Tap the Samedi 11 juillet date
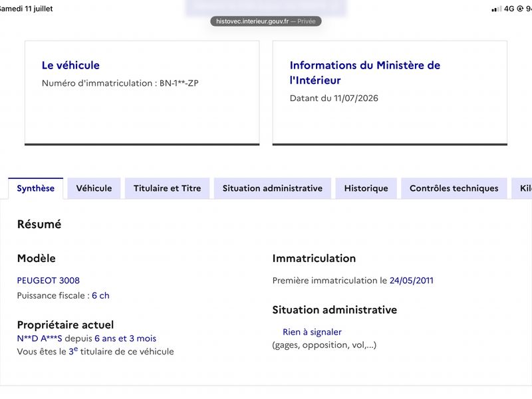Viewport: 532px width, 399px height. coord(27,9)
